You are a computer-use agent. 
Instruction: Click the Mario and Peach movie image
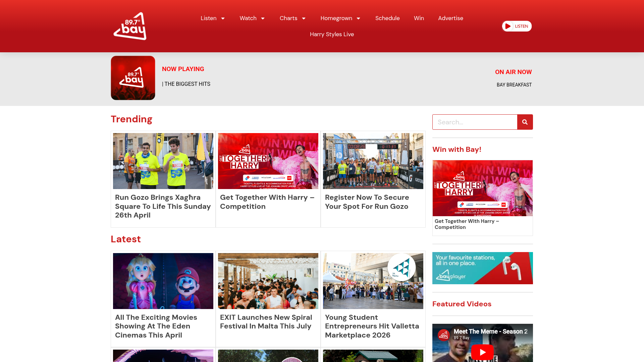point(163,281)
